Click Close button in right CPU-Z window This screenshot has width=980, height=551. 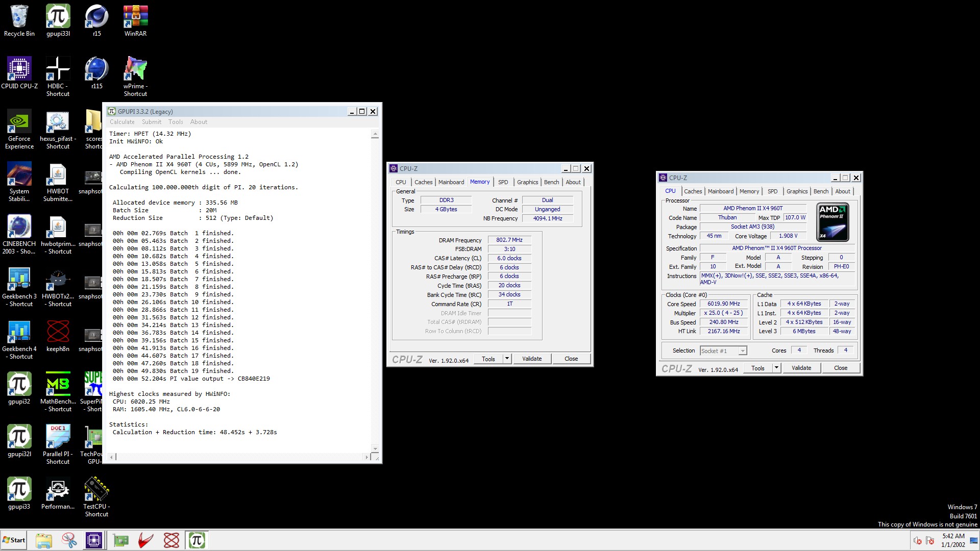841,368
